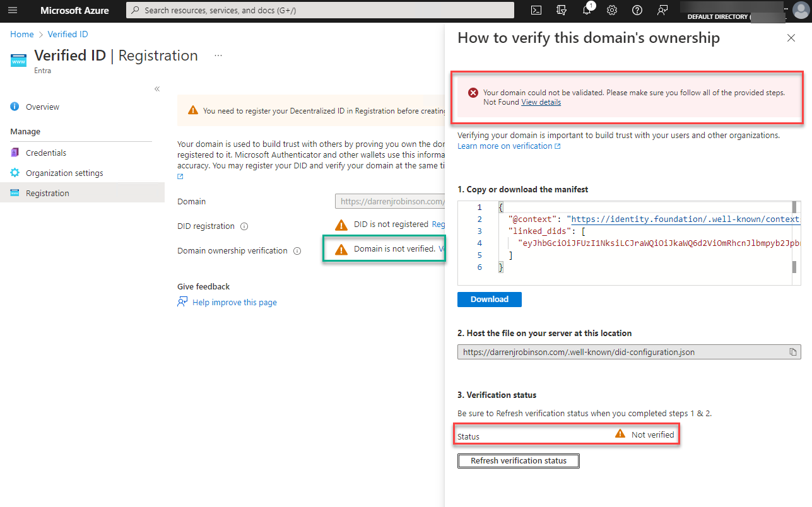
Task: Open the help and support menu
Action: [637, 10]
